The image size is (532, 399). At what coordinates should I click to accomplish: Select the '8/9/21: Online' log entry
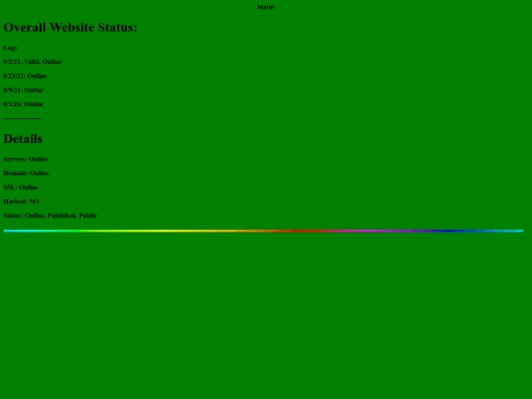click(x=24, y=91)
